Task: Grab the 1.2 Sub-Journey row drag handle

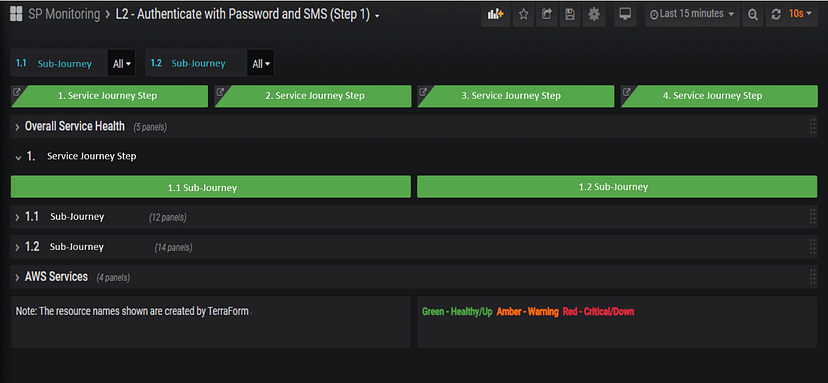Action: (x=813, y=247)
